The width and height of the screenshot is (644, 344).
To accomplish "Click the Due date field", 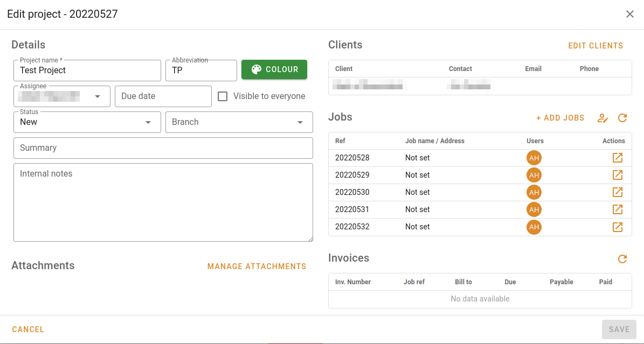I will [x=163, y=96].
